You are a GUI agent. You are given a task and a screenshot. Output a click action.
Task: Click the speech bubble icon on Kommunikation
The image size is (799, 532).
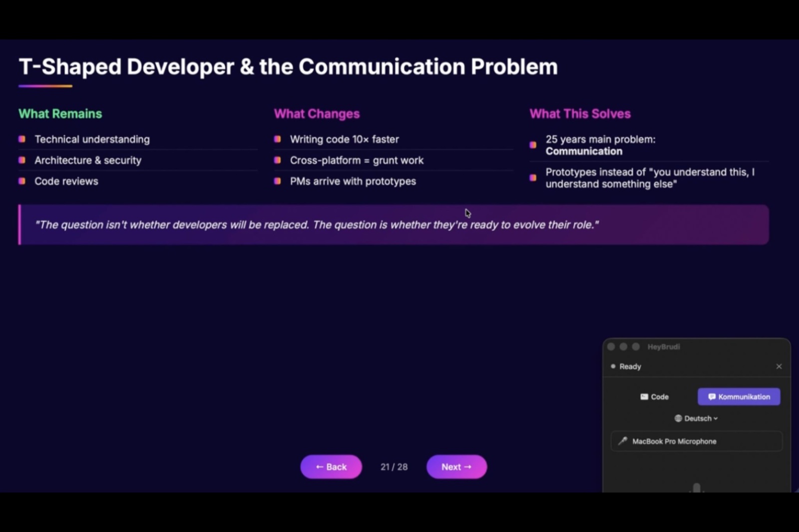click(712, 397)
